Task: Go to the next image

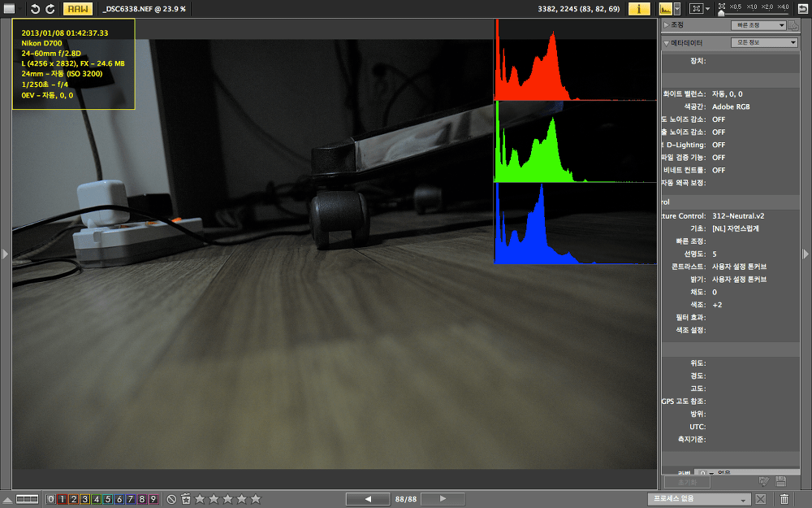Action: pos(443,499)
